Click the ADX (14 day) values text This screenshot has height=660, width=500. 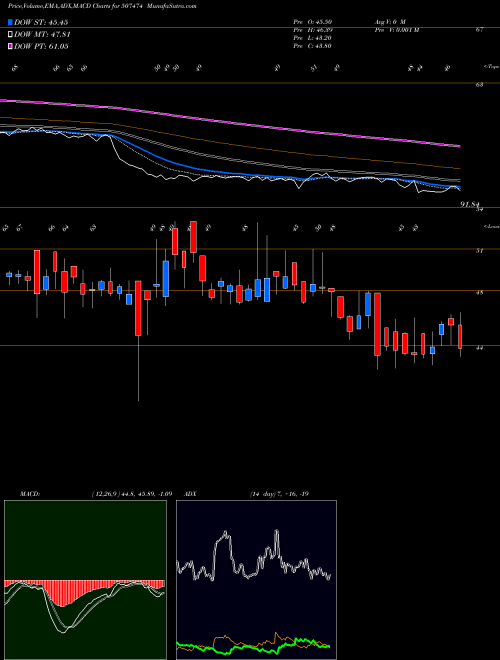[x=279, y=494]
